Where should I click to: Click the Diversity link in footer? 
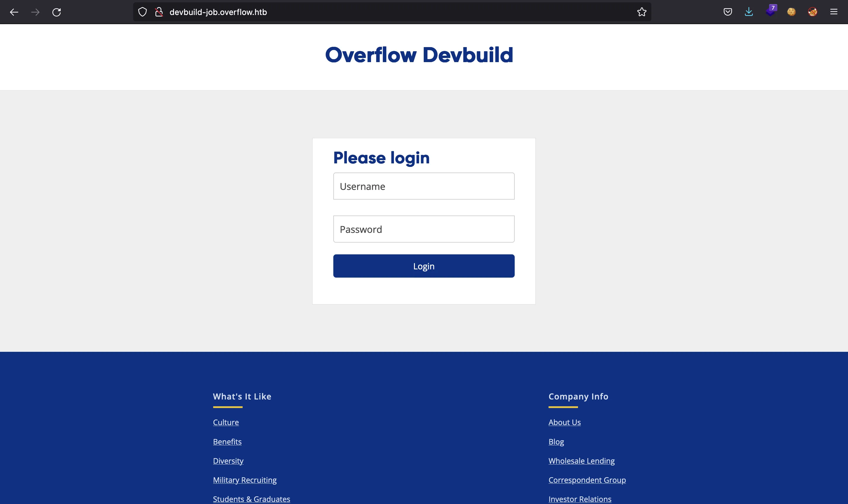tap(228, 460)
